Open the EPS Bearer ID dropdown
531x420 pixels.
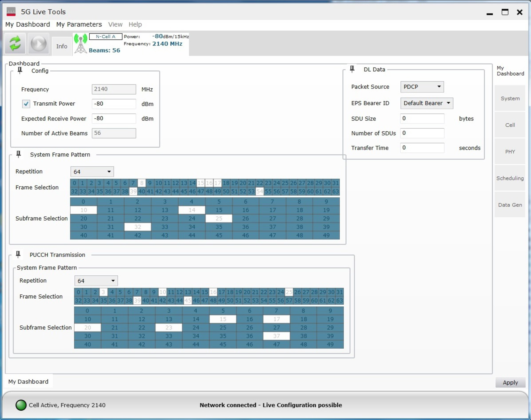(426, 103)
